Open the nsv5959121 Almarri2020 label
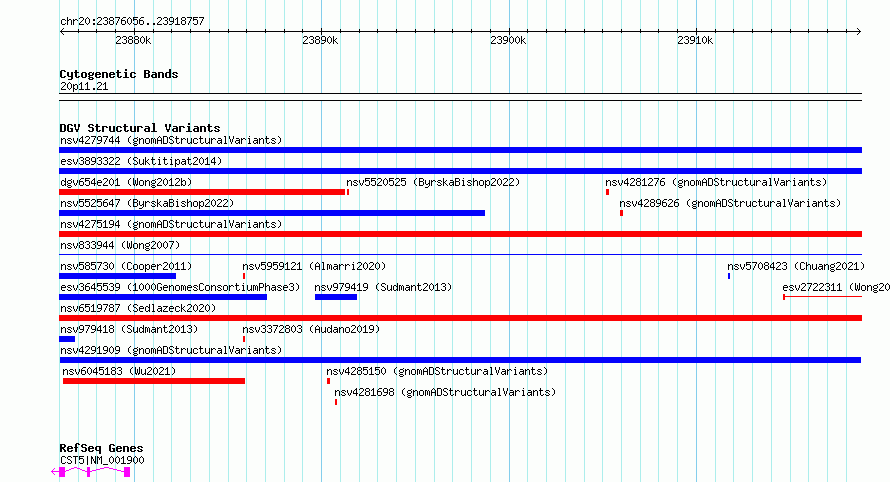Viewport: 890px width, 482px height. coord(314,266)
